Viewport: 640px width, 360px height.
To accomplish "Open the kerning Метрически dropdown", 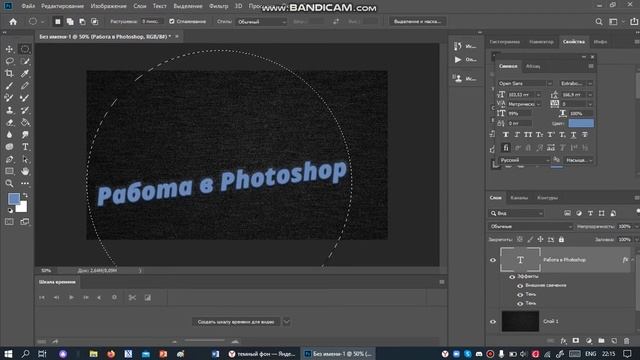I will point(524,104).
